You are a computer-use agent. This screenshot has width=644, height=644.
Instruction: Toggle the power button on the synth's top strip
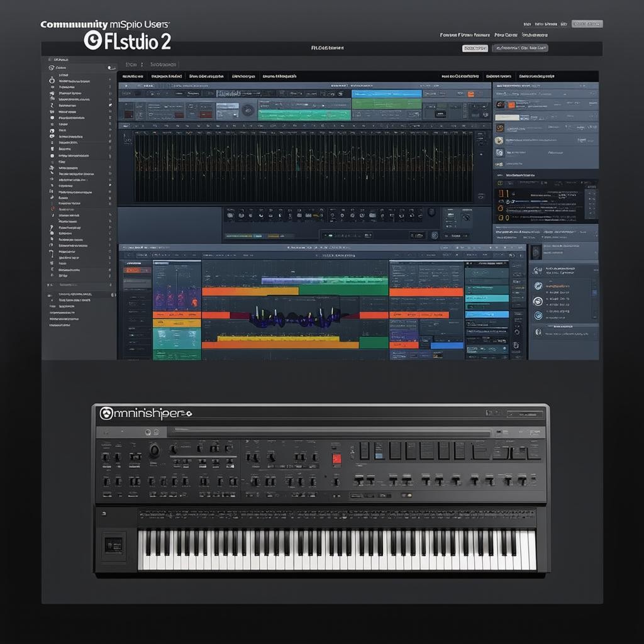(147, 432)
